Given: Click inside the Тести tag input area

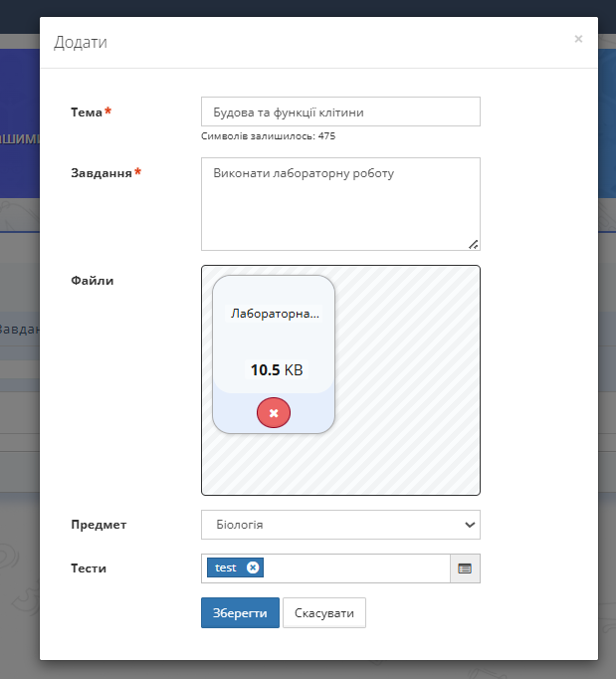Looking at the screenshot, I should [x=358, y=568].
